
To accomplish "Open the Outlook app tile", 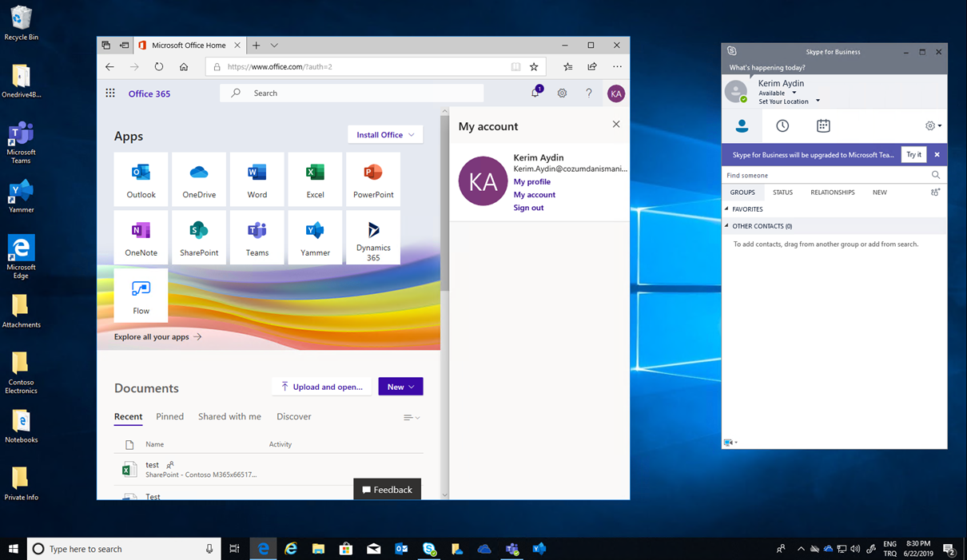I will point(141,180).
